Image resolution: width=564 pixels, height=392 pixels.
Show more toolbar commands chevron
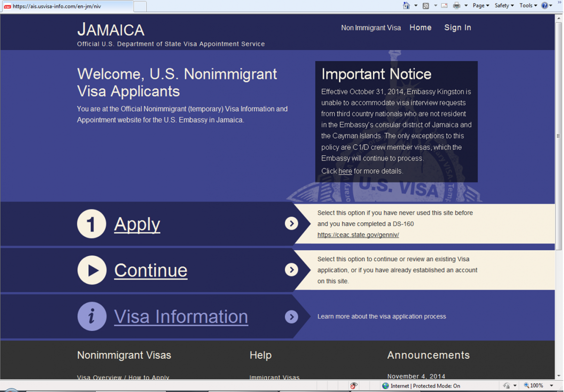(x=560, y=3)
